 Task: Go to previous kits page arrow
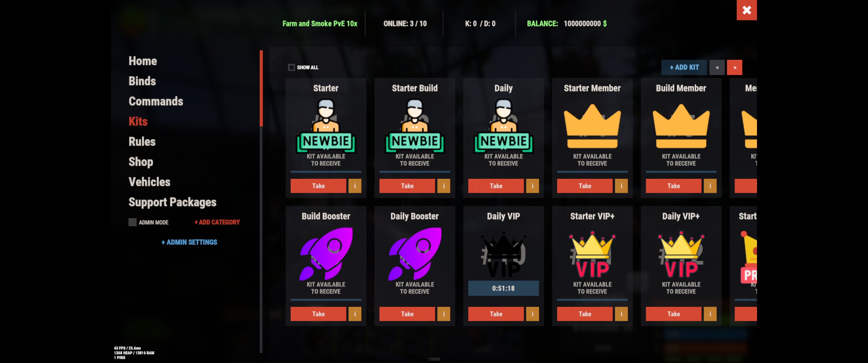pyautogui.click(x=717, y=67)
